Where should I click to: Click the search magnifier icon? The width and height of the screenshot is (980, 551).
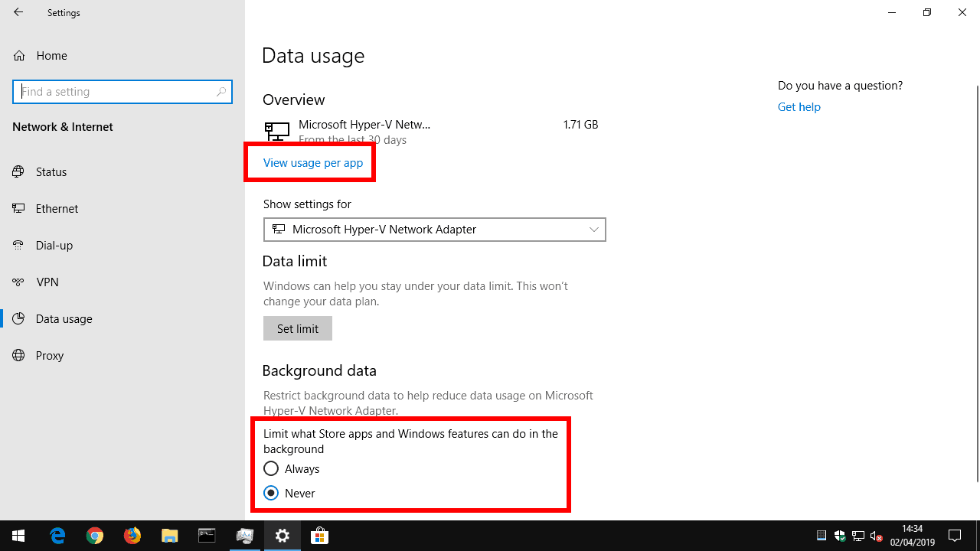point(220,92)
